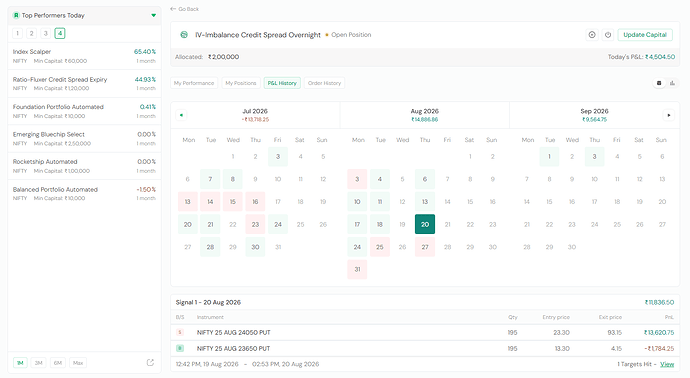Click the ₹13,620.75 PnL value
Viewport: 690px width, 378px height.
659,332
